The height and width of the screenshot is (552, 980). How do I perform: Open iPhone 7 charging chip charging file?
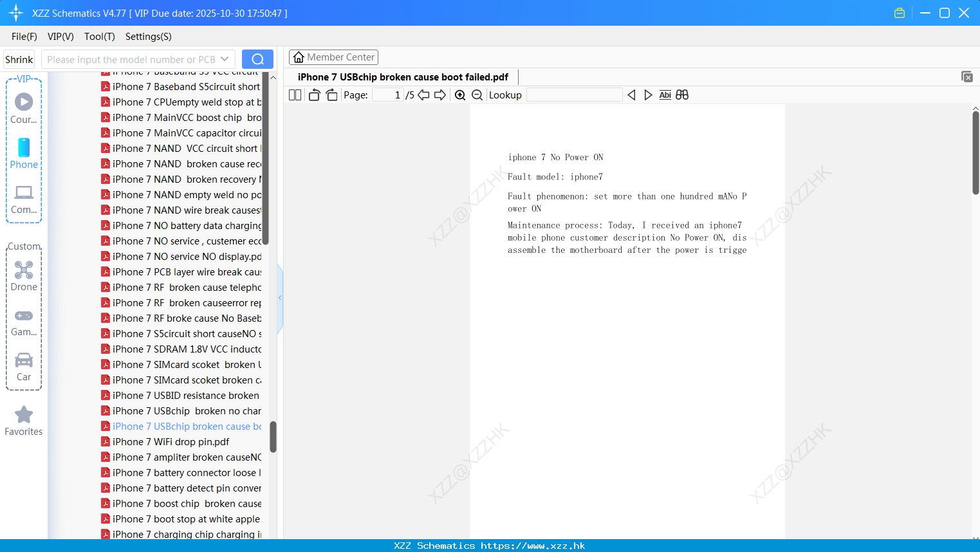[x=181, y=534]
